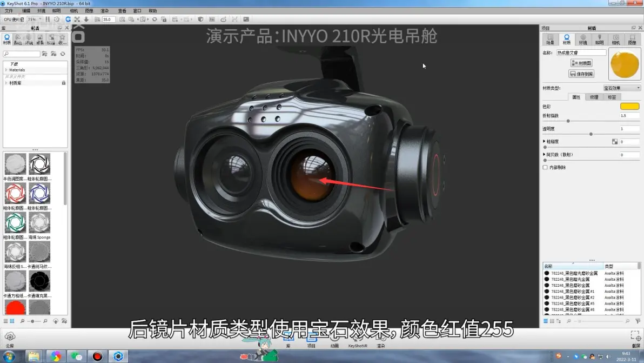Expand the 材质类型 宝石效果 dropdown
This screenshot has height=363, width=644.
pyautogui.click(x=622, y=88)
